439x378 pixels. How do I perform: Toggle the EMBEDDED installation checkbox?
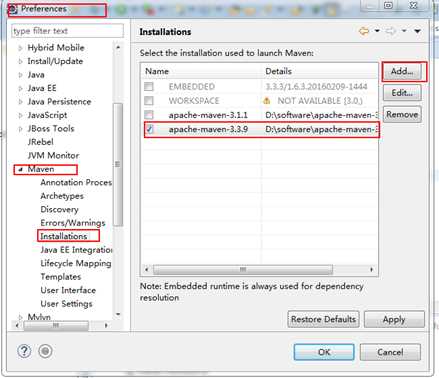click(149, 87)
